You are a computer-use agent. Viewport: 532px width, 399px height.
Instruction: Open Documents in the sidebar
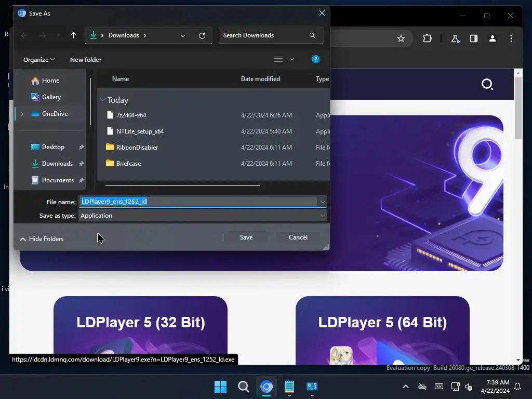click(x=58, y=180)
